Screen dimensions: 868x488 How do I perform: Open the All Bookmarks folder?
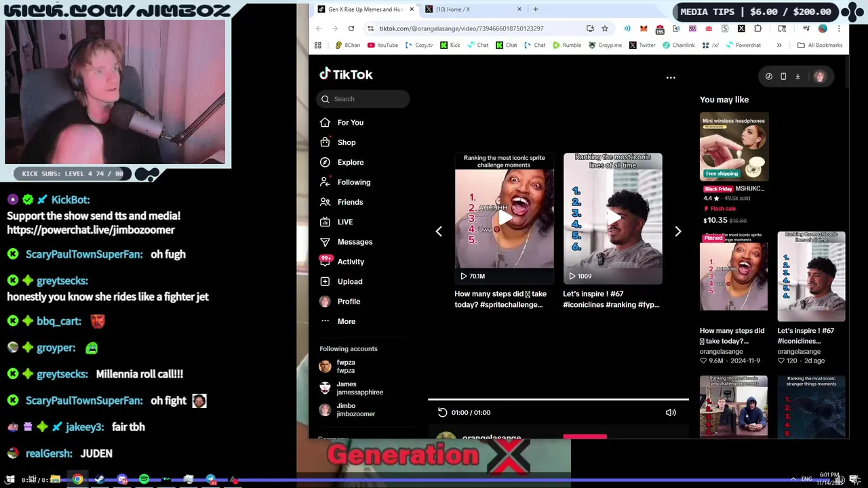(820, 45)
